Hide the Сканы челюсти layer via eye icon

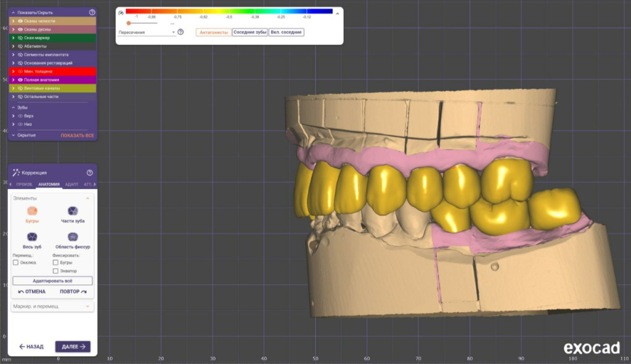[20, 21]
